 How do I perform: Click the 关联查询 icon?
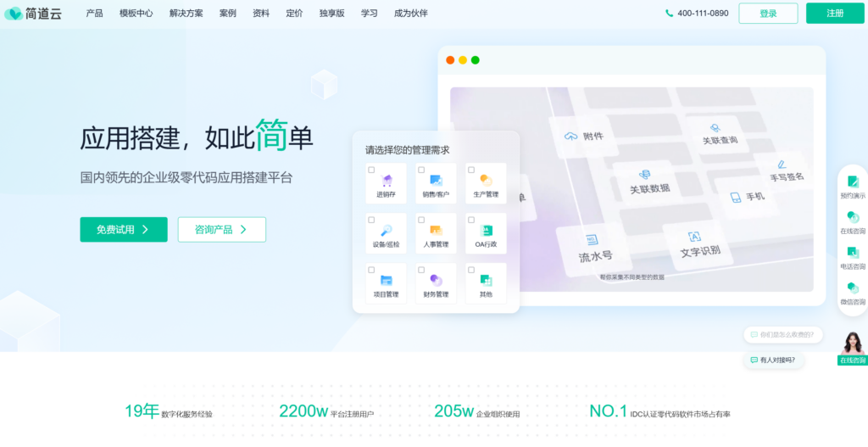[x=715, y=128]
